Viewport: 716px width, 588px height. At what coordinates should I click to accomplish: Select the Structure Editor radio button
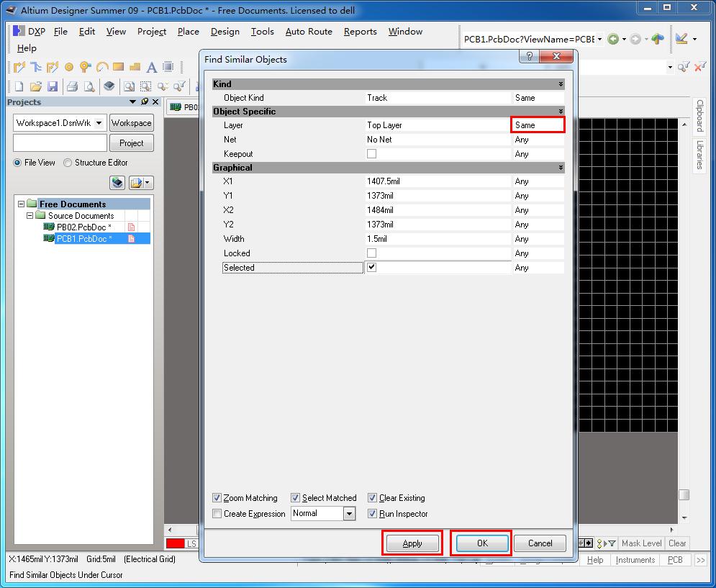(x=67, y=163)
